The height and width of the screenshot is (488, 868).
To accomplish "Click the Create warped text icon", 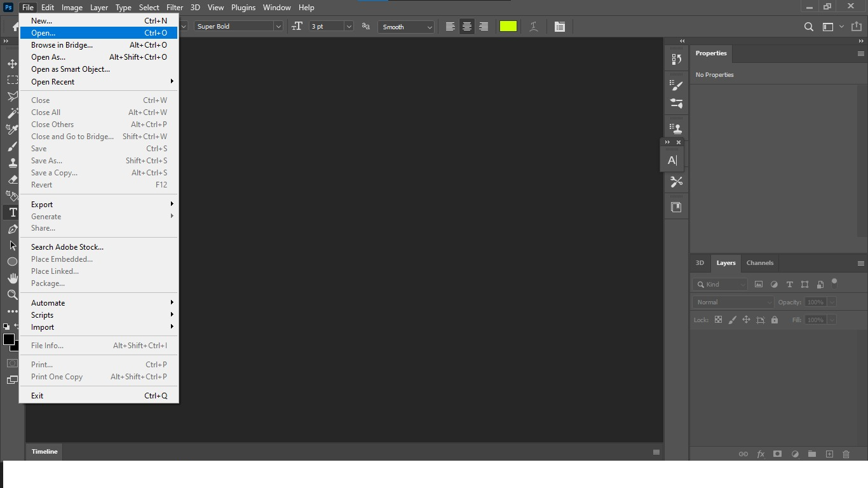I will 533,26.
